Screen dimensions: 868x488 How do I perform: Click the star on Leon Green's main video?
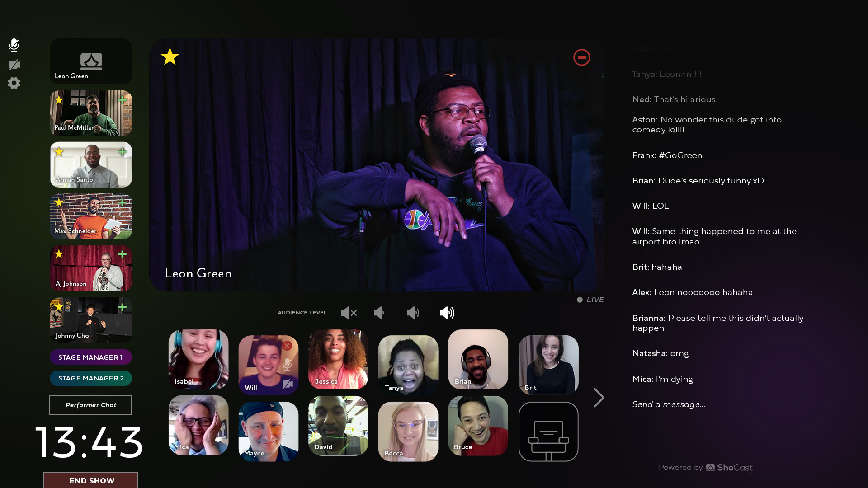point(170,56)
